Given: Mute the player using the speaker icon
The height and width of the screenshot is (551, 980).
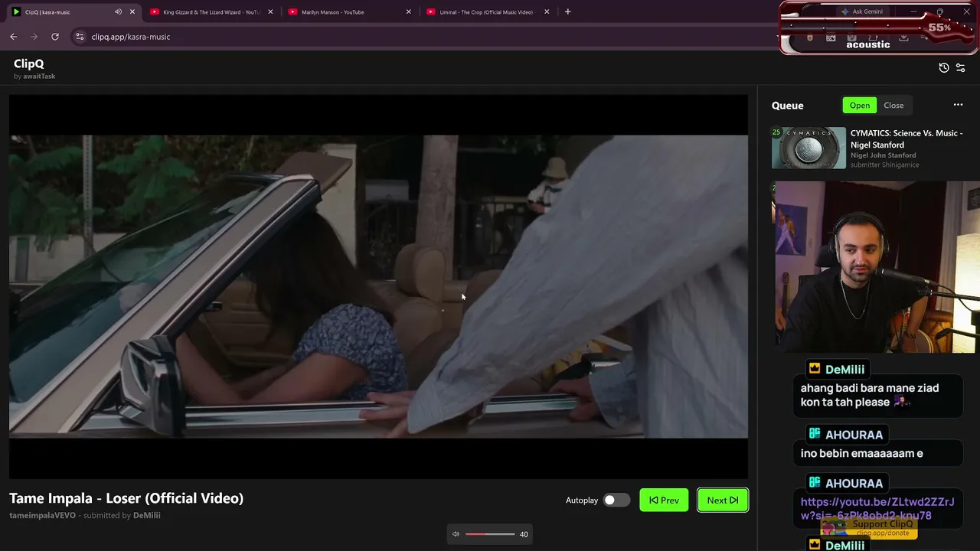Looking at the screenshot, I should pos(456,534).
